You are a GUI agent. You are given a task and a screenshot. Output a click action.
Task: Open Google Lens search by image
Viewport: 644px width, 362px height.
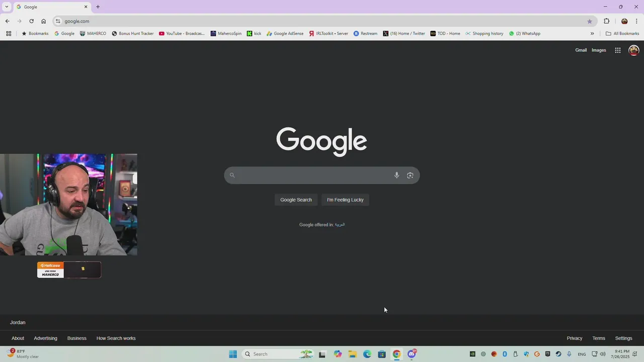(x=410, y=175)
